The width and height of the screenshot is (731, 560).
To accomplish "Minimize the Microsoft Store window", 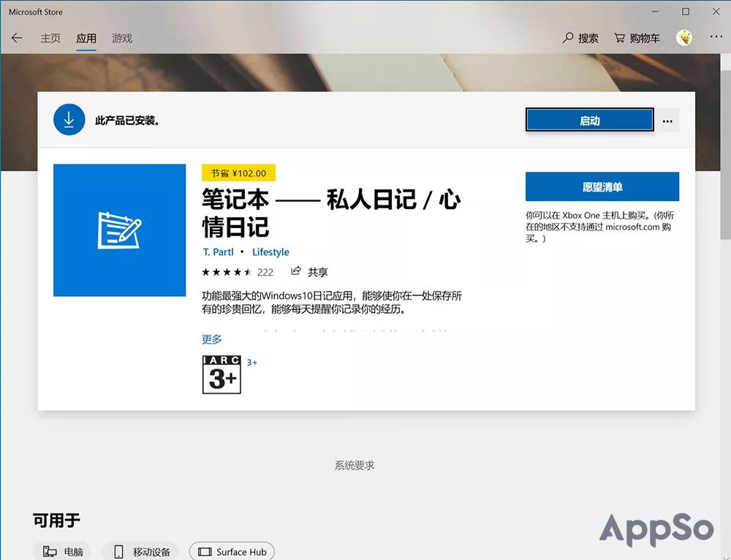I will [655, 12].
